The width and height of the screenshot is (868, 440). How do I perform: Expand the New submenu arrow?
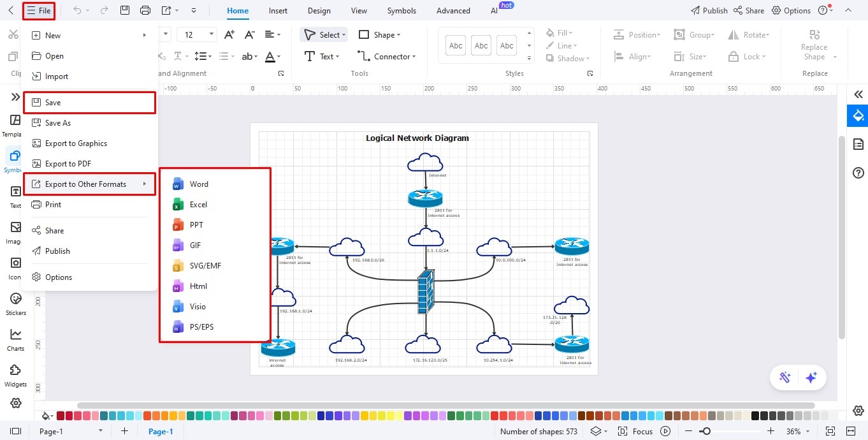coord(145,36)
